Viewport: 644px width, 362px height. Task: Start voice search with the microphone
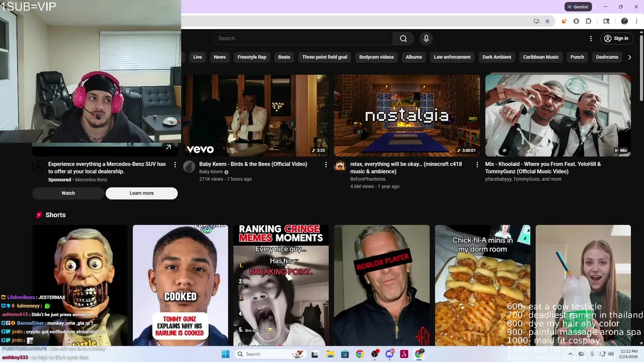(x=426, y=38)
